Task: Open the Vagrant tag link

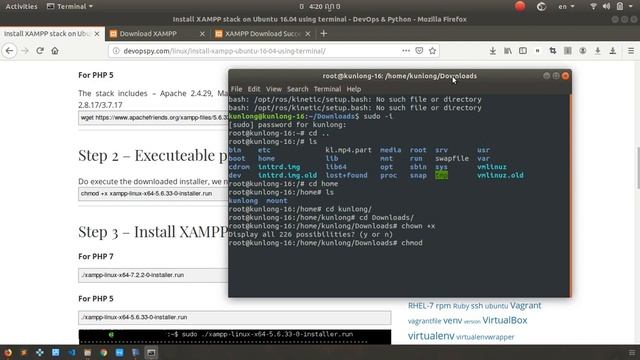Action: [x=525, y=305]
